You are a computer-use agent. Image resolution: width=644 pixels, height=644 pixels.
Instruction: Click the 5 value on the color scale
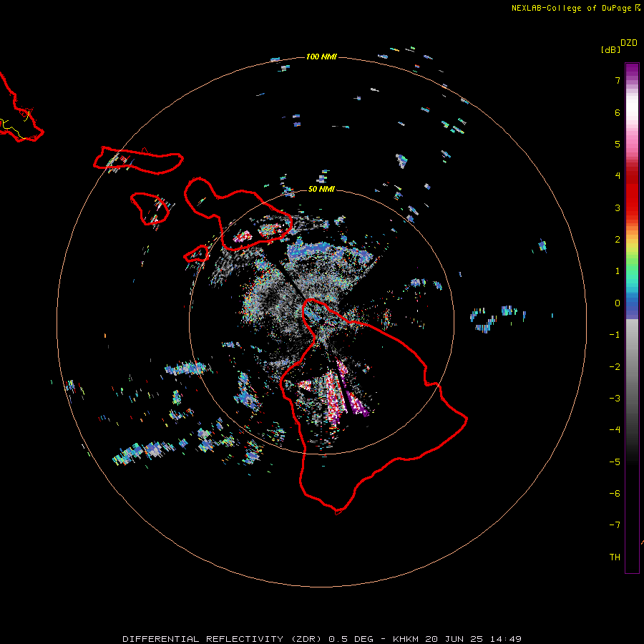click(618, 144)
